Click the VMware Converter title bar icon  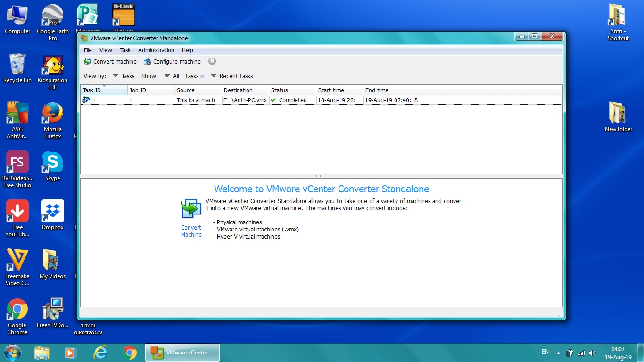pyautogui.click(x=84, y=38)
